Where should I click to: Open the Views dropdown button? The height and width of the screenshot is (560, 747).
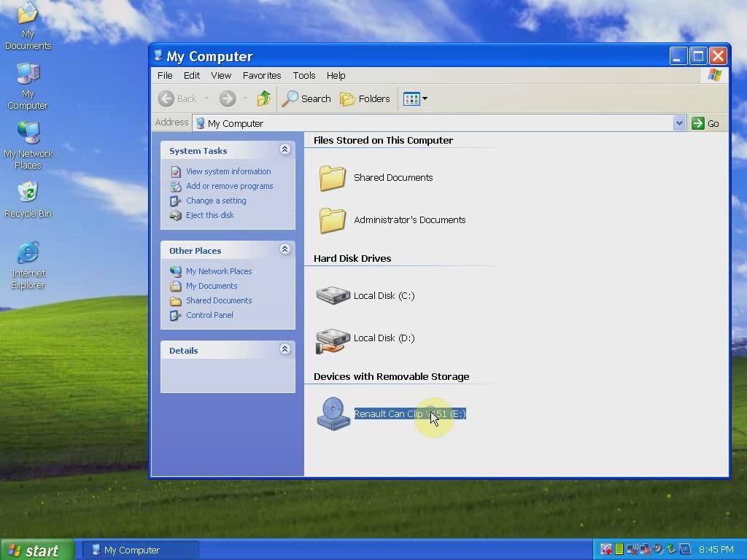click(x=415, y=98)
